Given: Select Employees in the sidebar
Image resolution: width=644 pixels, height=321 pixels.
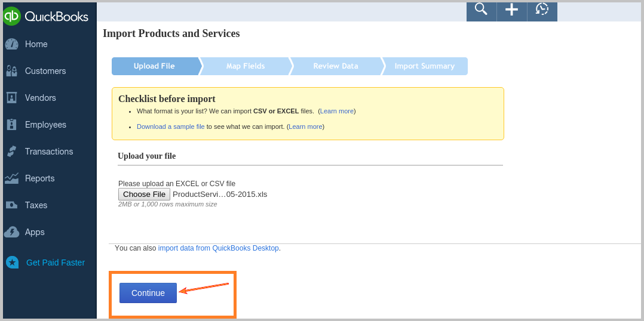Looking at the screenshot, I should click(45, 125).
